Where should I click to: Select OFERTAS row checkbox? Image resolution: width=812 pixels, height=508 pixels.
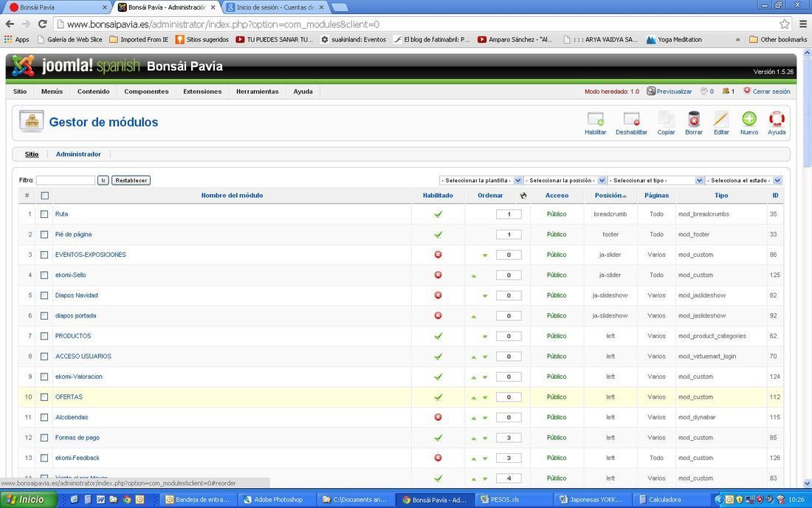coord(44,397)
